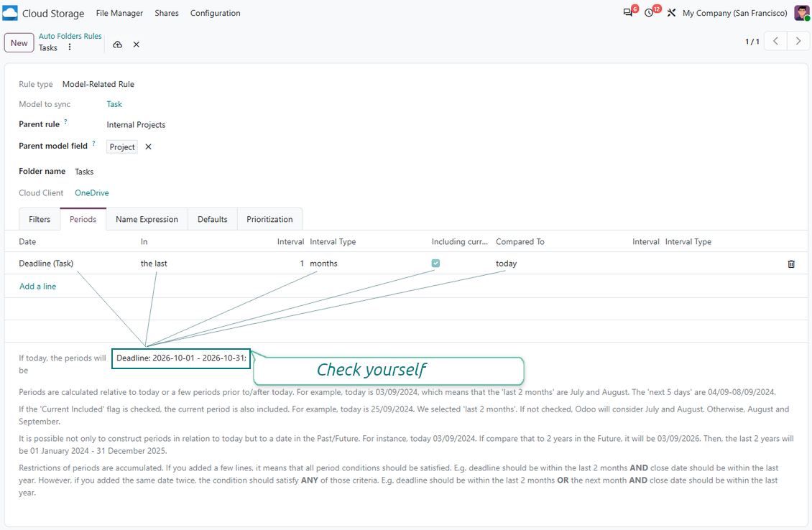This screenshot has width=812, height=530.
Task: Open the OneDrive cloud client link
Action: click(x=92, y=193)
